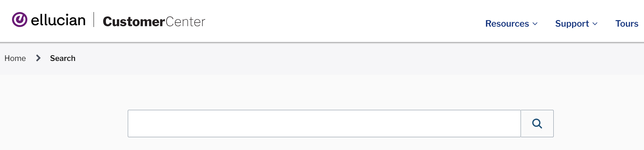Click the Search breadcrumb label

click(x=63, y=58)
